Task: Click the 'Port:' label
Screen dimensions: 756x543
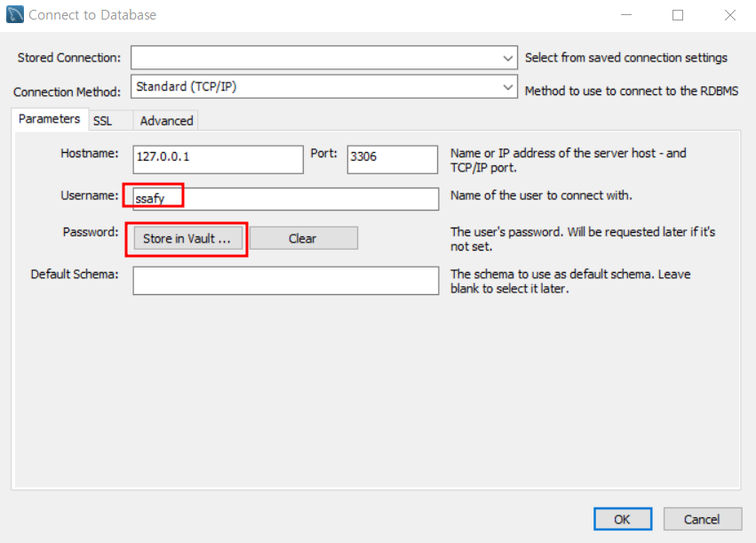Action: click(x=323, y=153)
